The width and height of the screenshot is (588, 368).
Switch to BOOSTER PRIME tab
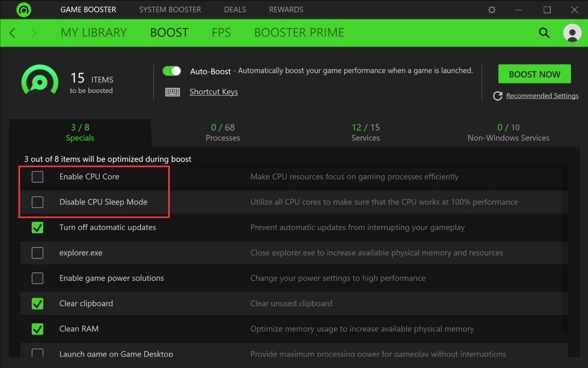point(299,33)
